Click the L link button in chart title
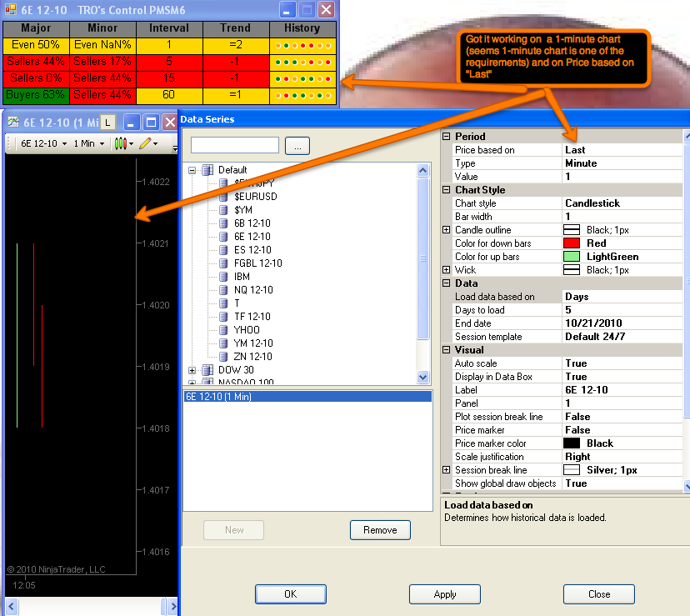The width and height of the screenshot is (690, 616). click(x=107, y=123)
